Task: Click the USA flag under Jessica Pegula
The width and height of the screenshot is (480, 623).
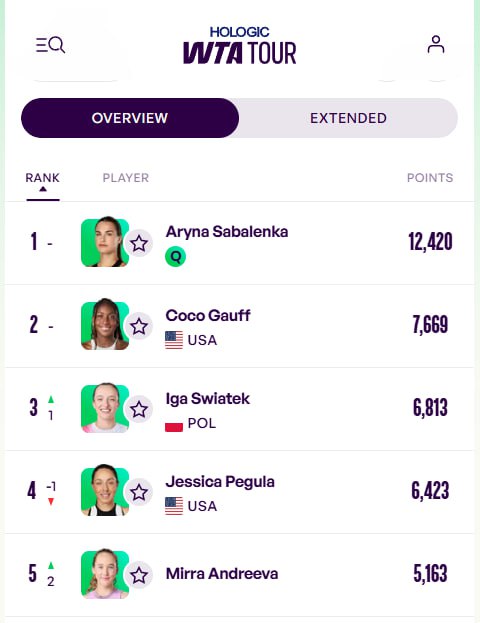Action: 174,506
